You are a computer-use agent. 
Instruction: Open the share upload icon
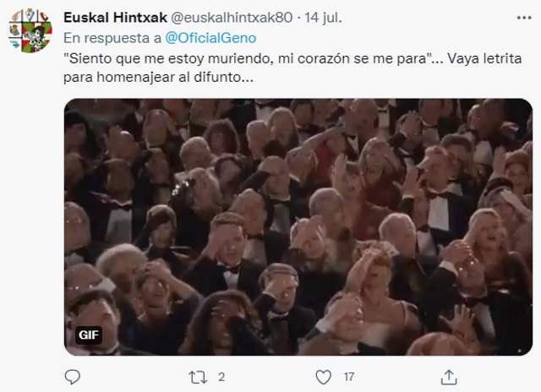[449, 377]
